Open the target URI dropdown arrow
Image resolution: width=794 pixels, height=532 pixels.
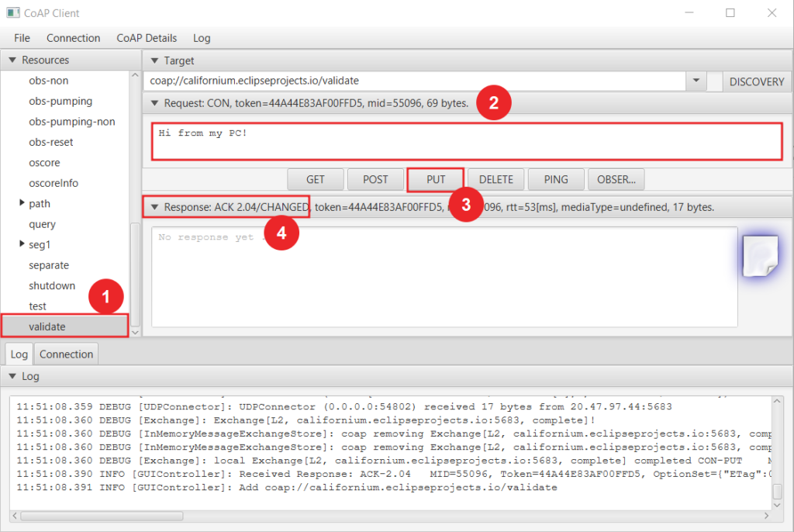[696, 81]
